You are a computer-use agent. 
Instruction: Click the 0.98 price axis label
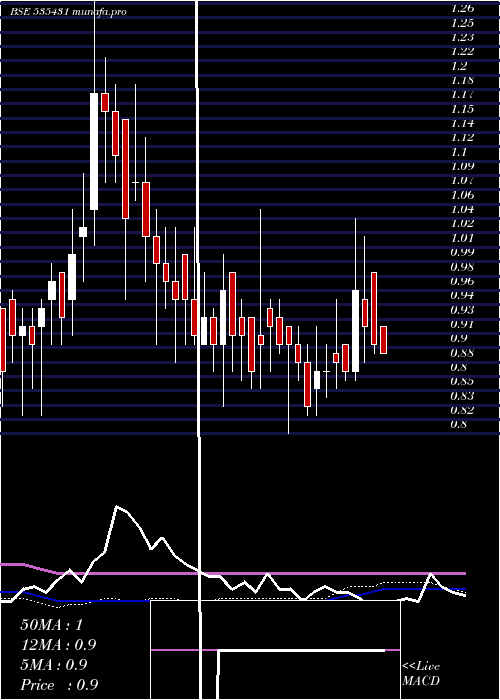point(462,267)
